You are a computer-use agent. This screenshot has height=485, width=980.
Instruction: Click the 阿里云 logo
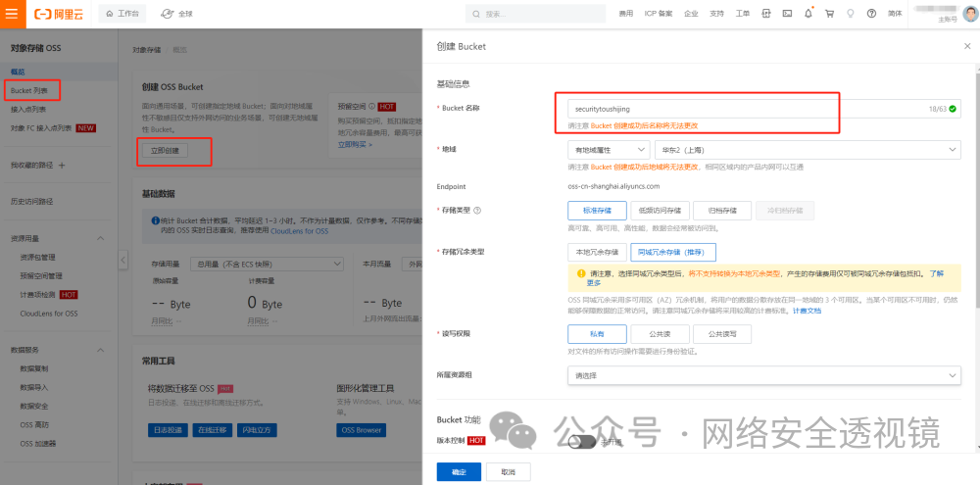click(x=58, y=14)
